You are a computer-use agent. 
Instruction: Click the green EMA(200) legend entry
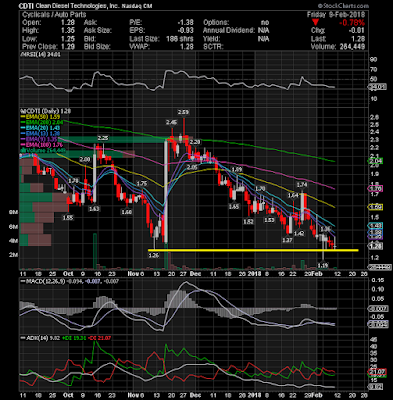point(41,123)
